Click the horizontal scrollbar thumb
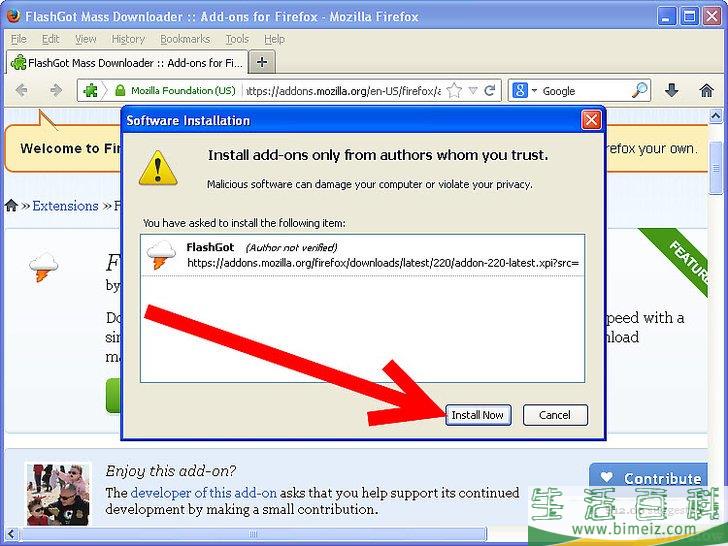Screen dimensions: 728x546 pos(254,534)
